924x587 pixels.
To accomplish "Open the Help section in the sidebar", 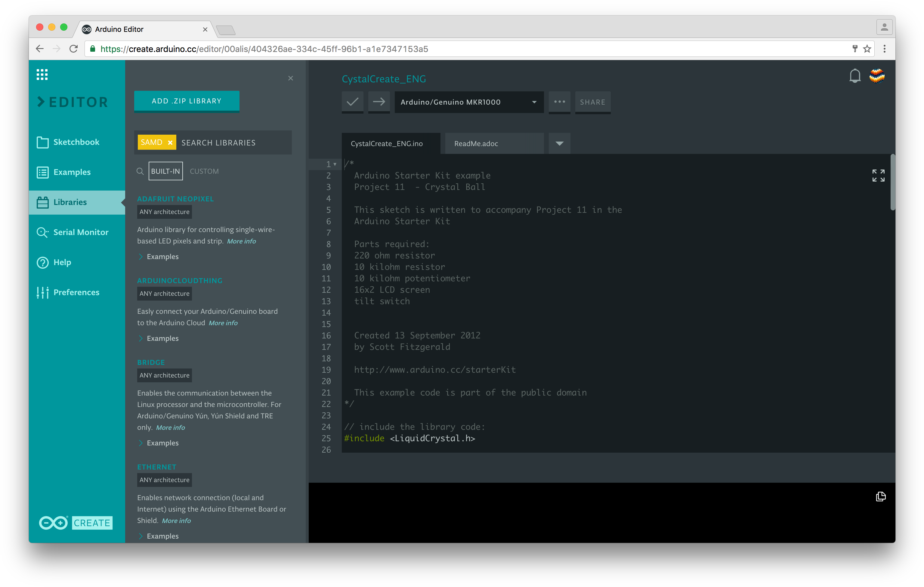I will 62,262.
